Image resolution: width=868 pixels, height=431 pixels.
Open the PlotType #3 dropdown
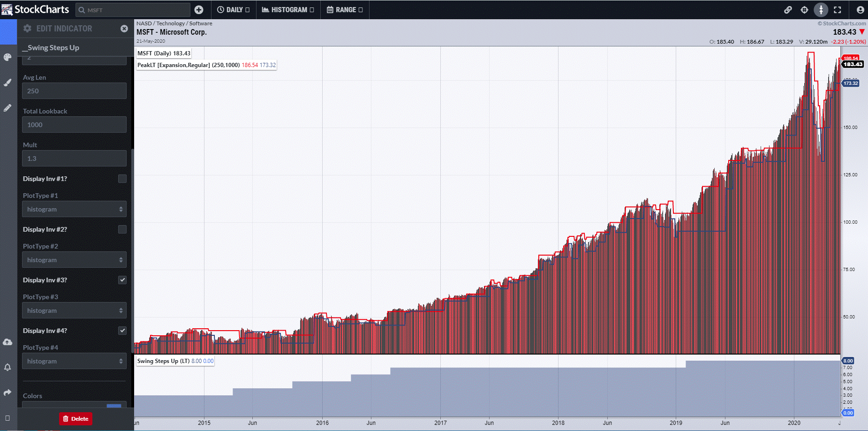coord(74,310)
